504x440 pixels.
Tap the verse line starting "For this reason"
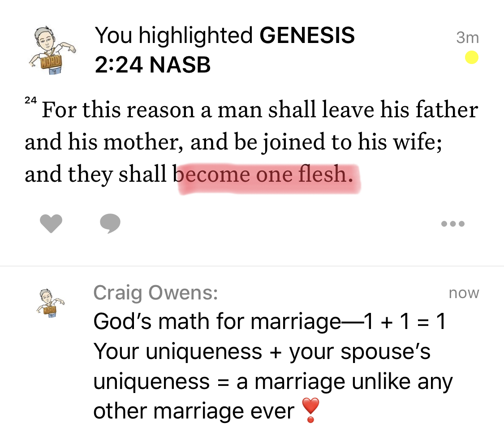click(x=260, y=110)
